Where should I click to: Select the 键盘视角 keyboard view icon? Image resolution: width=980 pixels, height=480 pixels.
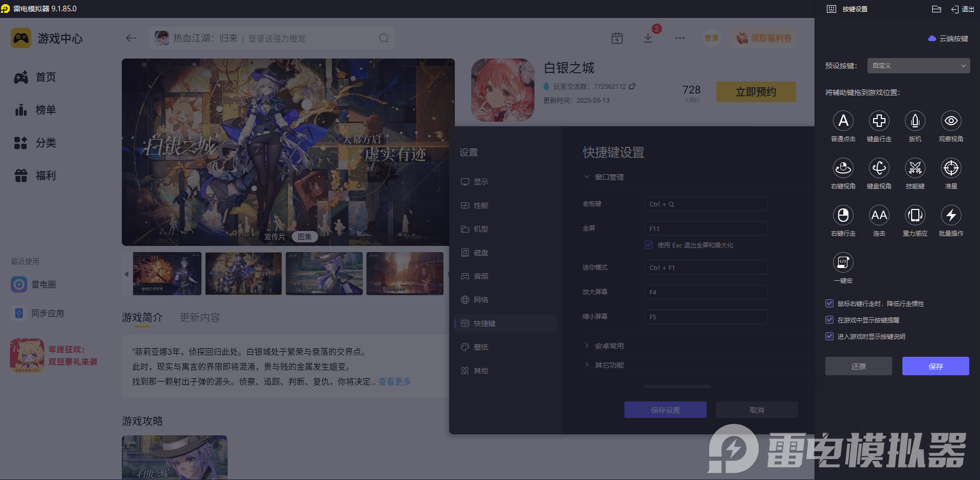879,168
